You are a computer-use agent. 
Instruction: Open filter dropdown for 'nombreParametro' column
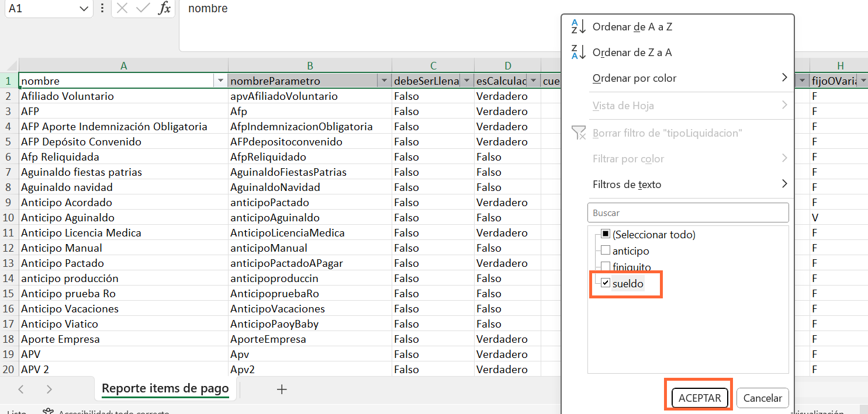point(384,81)
